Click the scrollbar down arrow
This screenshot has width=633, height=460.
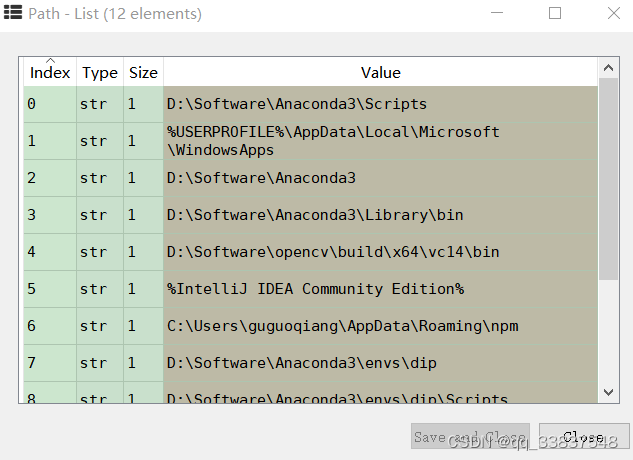coord(608,392)
